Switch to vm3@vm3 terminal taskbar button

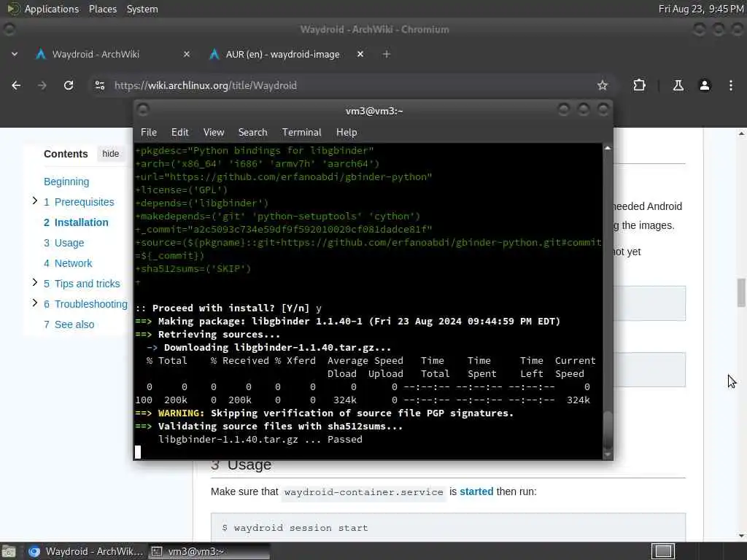tap(209, 551)
